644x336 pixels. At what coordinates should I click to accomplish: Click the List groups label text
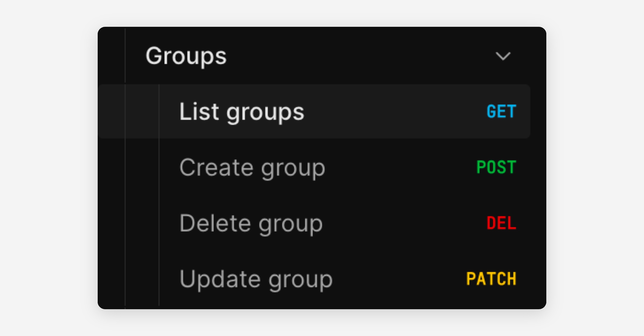(242, 113)
